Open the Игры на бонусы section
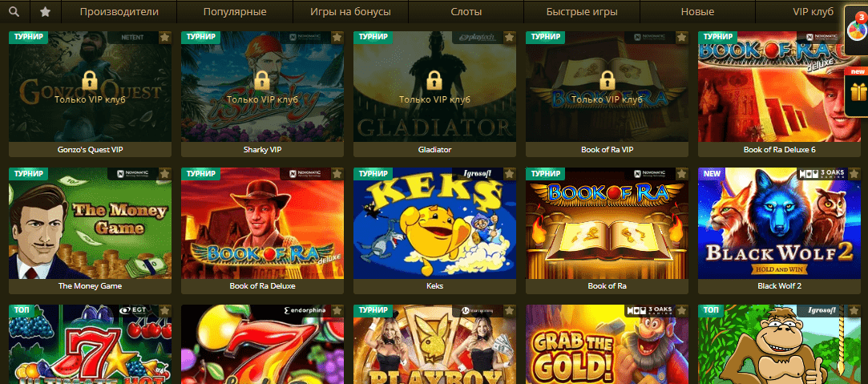868x384 pixels. [x=350, y=11]
